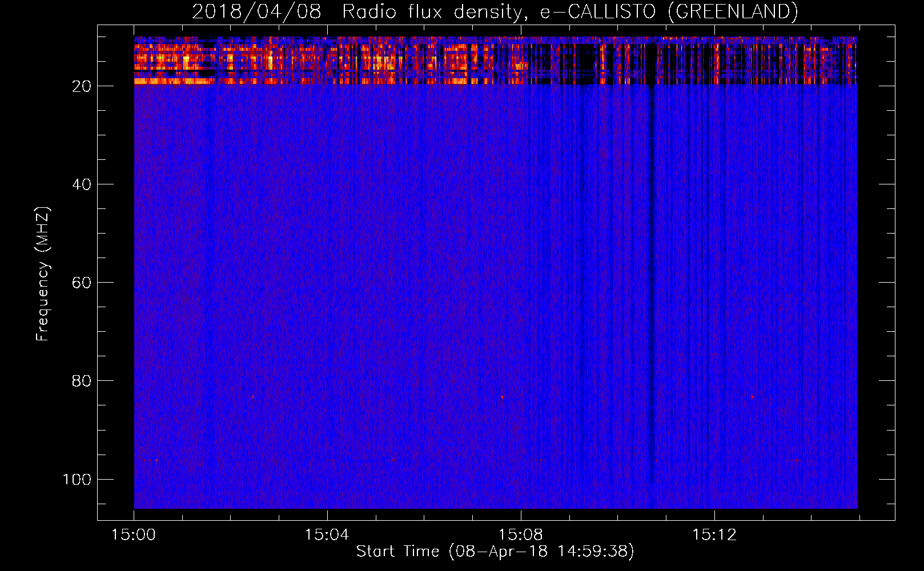The image size is (924, 571).
Task: Click the '15:08' time axis label
Action: click(x=520, y=534)
